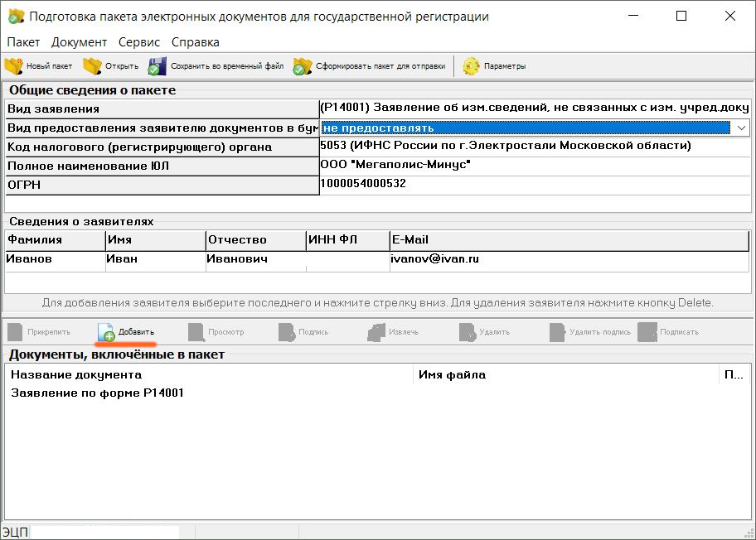
Task: Open the Пакет menu
Action: (x=23, y=41)
